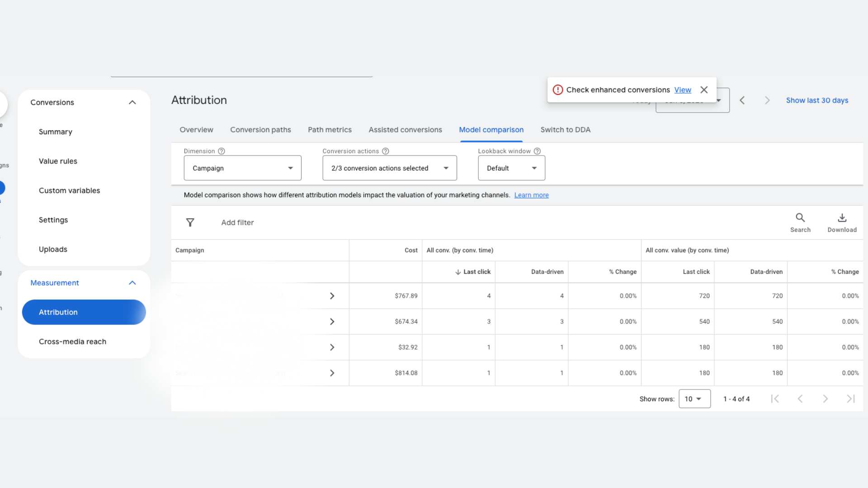
Task: Open Cross-media reach in sidebar
Action: click(72, 342)
